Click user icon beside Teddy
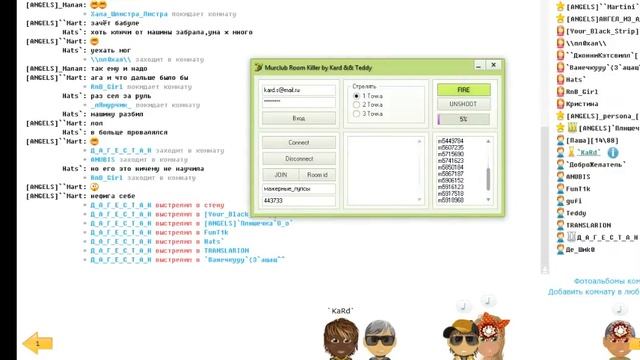 click(x=560, y=213)
